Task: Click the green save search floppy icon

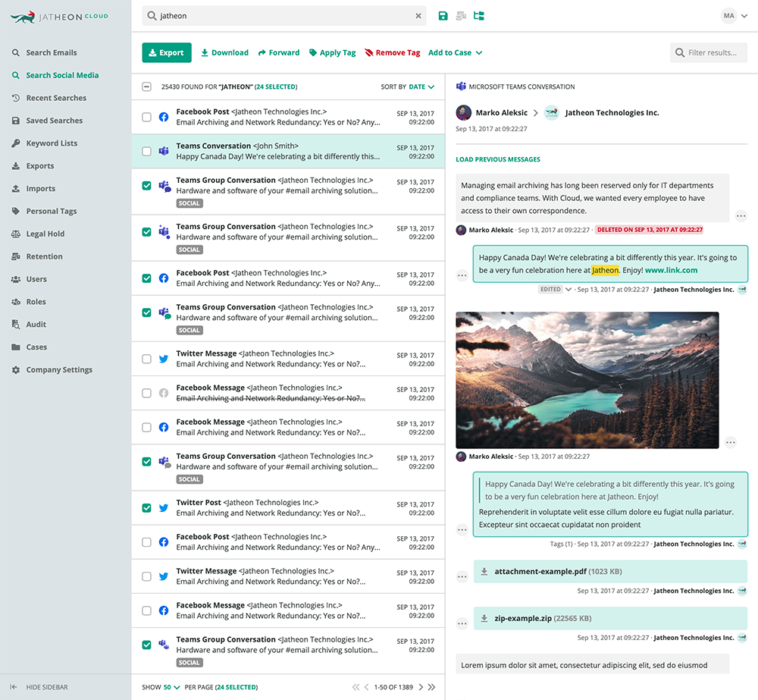Action: pyautogui.click(x=443, y=16)
